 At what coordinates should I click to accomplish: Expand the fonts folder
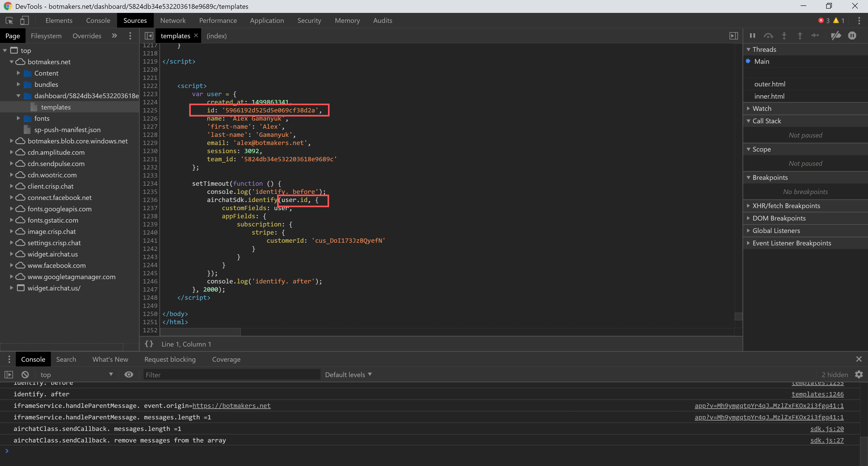(19, 118)
